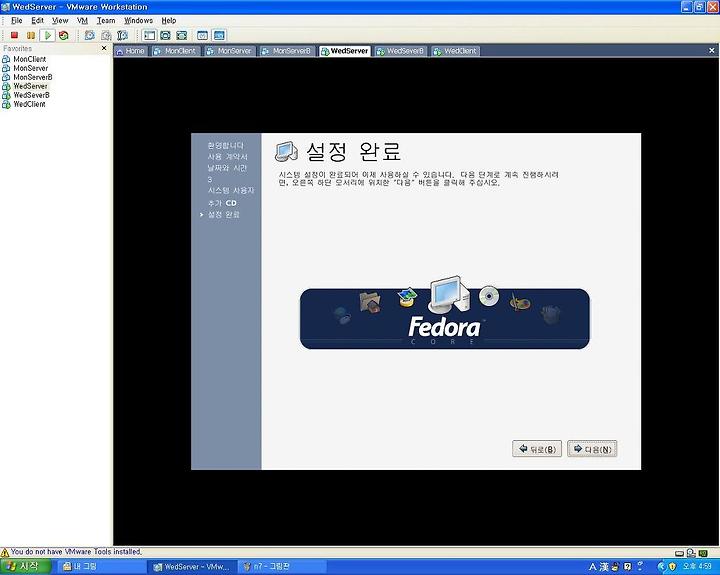The height and width of the screenshot is (575, 720).
Task: Open the Windows menu
Action: [138, 20]
